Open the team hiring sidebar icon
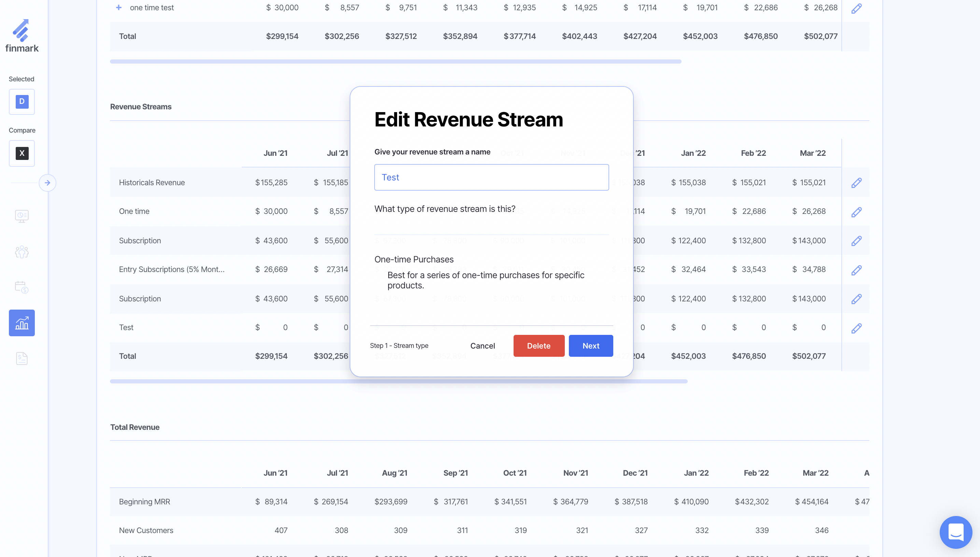The height and width of the screenshot is (557, 980). pos(22,252)
